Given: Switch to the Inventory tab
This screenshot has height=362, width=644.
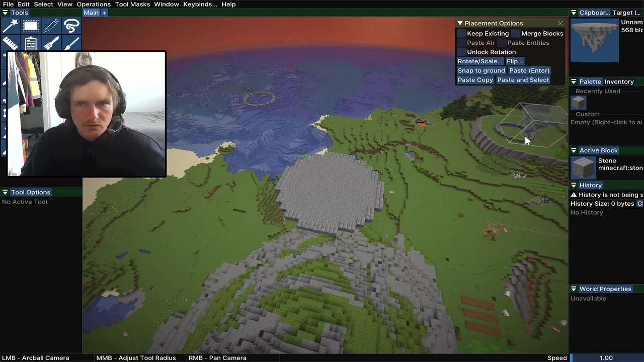Looking at the screenshot, I should (619, 81).
